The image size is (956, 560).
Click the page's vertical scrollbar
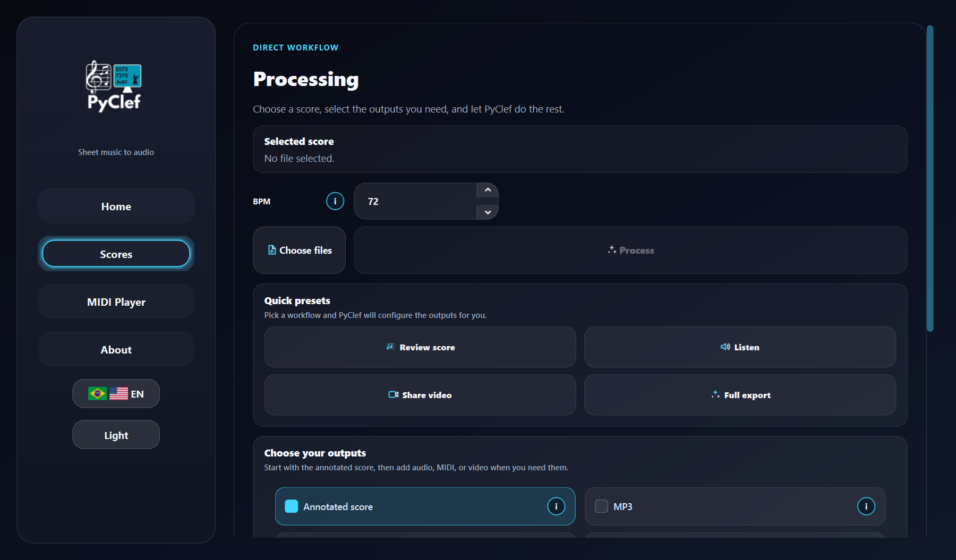[x=930, y=178]
